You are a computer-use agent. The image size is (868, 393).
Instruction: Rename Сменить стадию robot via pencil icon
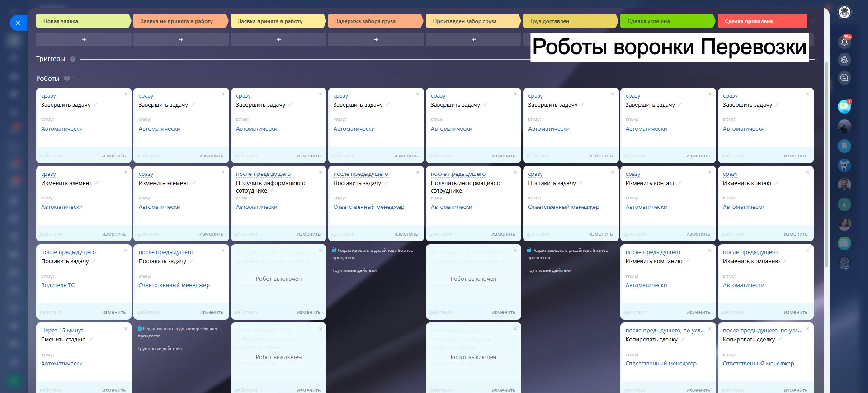[91, 339]
